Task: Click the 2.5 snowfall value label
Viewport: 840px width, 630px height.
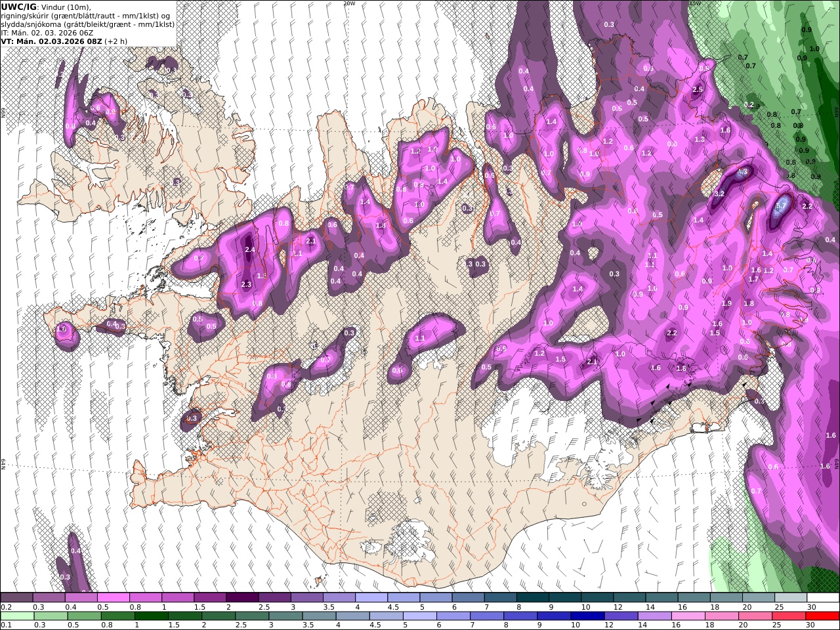Action: (x=698, y=90)
